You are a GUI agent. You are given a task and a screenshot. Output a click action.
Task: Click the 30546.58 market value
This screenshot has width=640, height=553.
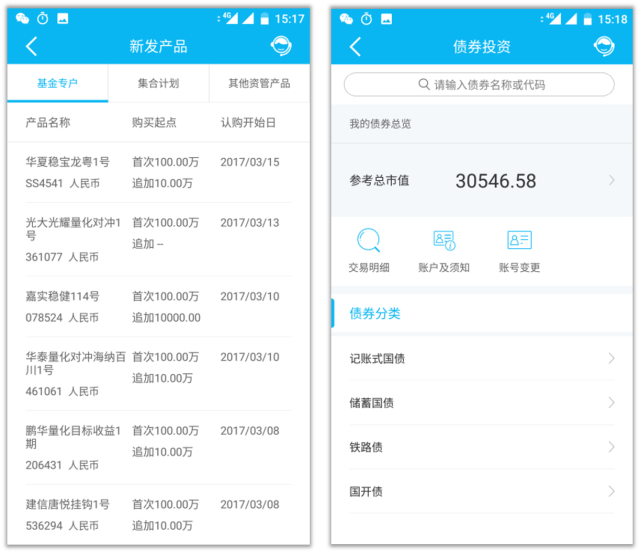pyautogui.click(x=496, y=181)
